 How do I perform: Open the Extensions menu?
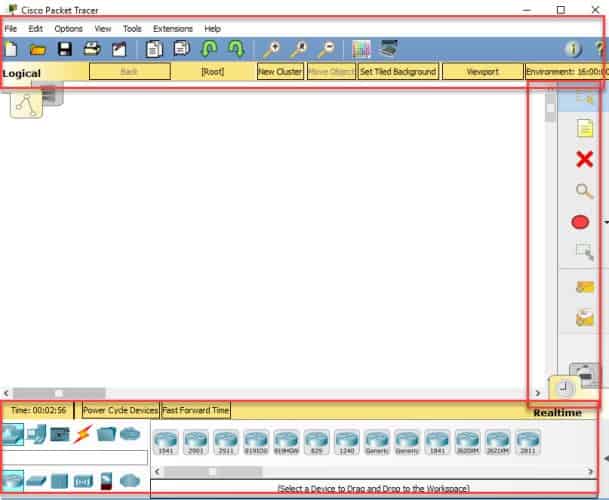172,29
